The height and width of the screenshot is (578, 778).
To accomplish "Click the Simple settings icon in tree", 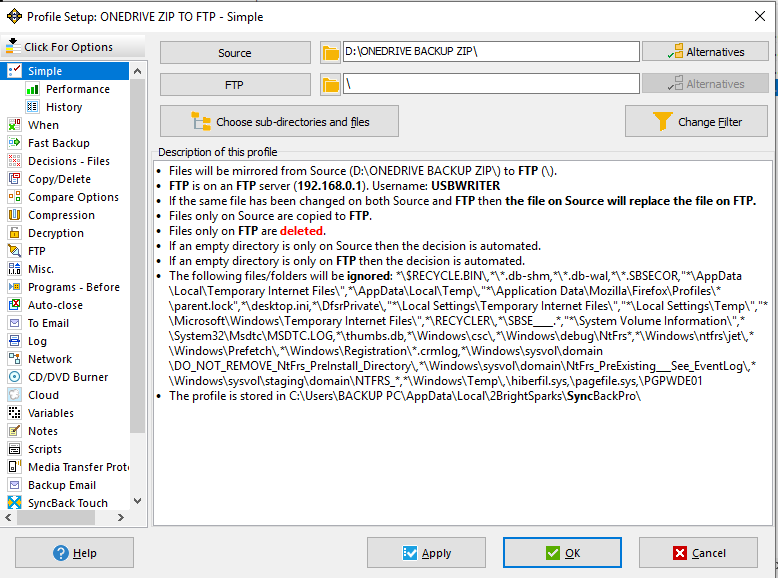I will [x=14, y=70].
